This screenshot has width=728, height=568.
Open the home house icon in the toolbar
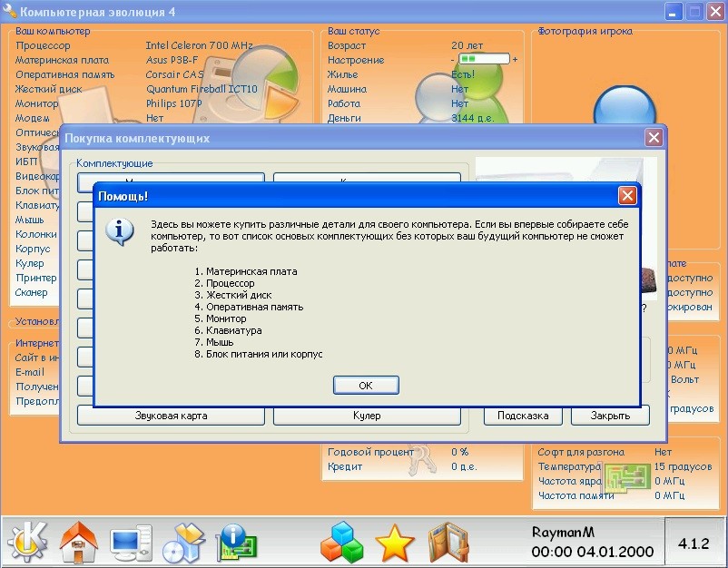pyautogui.click(x=78, y=542)
